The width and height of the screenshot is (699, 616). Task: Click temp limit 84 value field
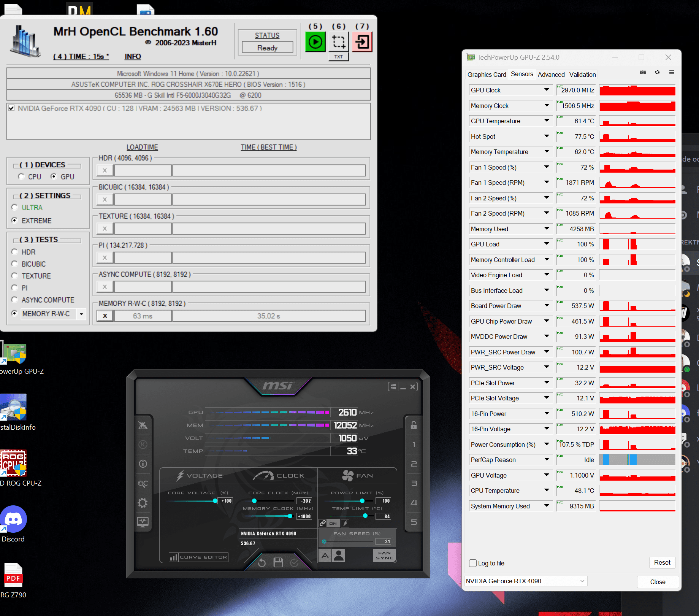383,516
